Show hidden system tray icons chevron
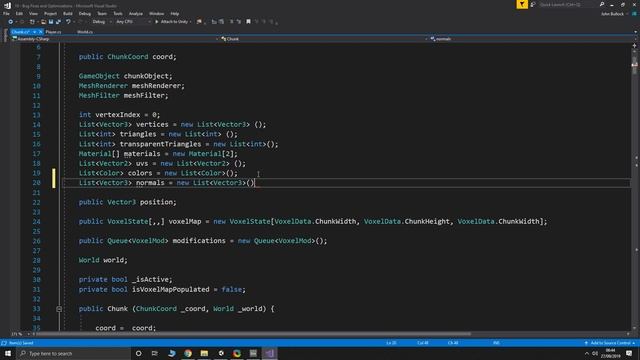The height and width of the screenshot is (360, 640). (587, 353)
